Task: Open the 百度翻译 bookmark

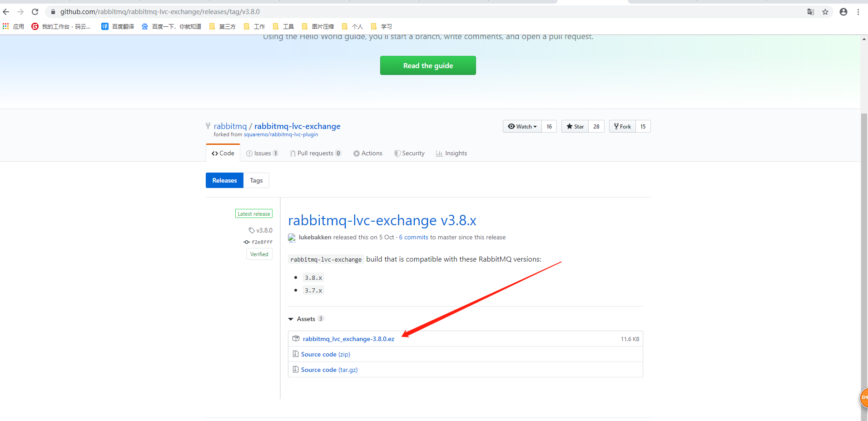Action: point(118,26)
